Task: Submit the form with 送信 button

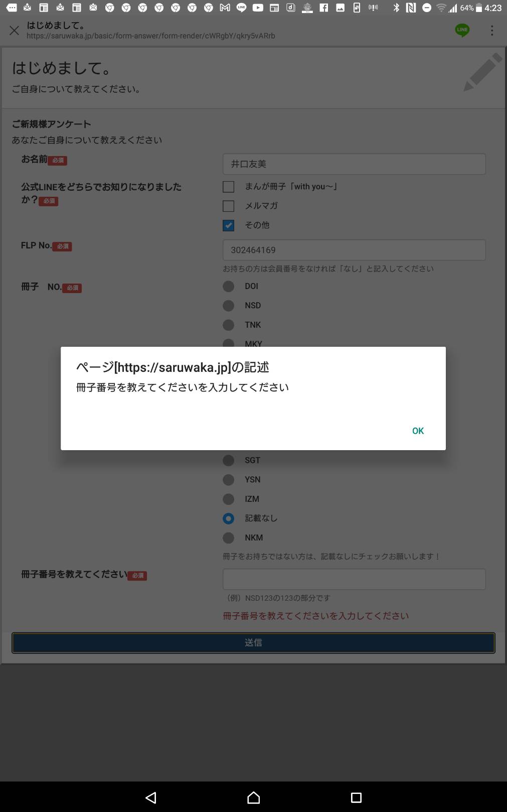Action: [x=253, y=643]
